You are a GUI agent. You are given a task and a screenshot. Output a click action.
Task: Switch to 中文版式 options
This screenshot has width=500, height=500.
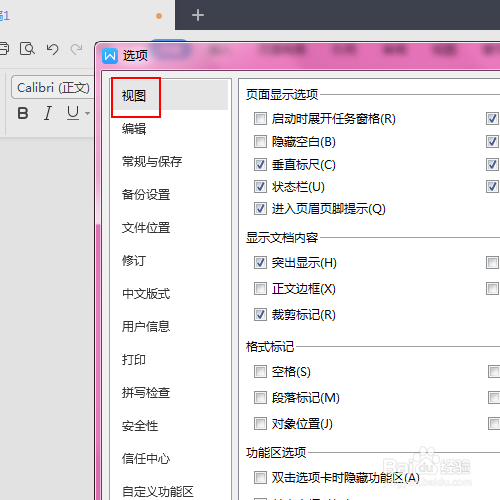coord(146,293)
